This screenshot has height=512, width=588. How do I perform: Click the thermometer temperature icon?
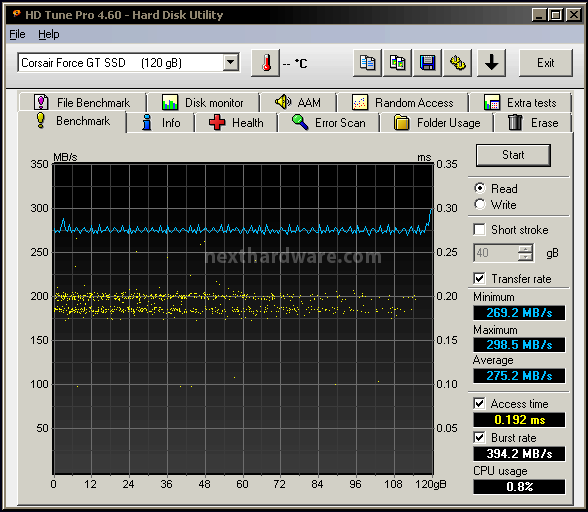tap(266, 63)
